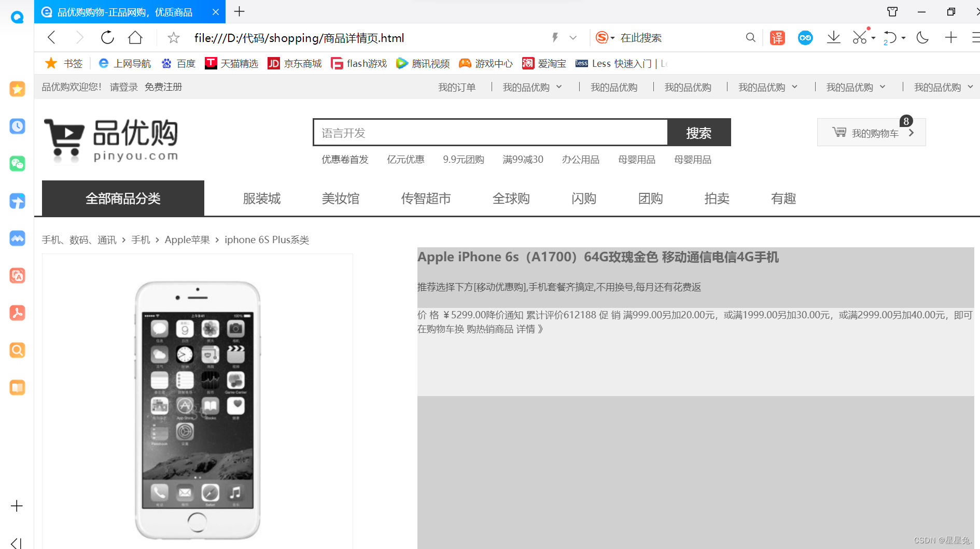
Task: Open the 全部商品分类 category menu
Action: coord(123,198)
